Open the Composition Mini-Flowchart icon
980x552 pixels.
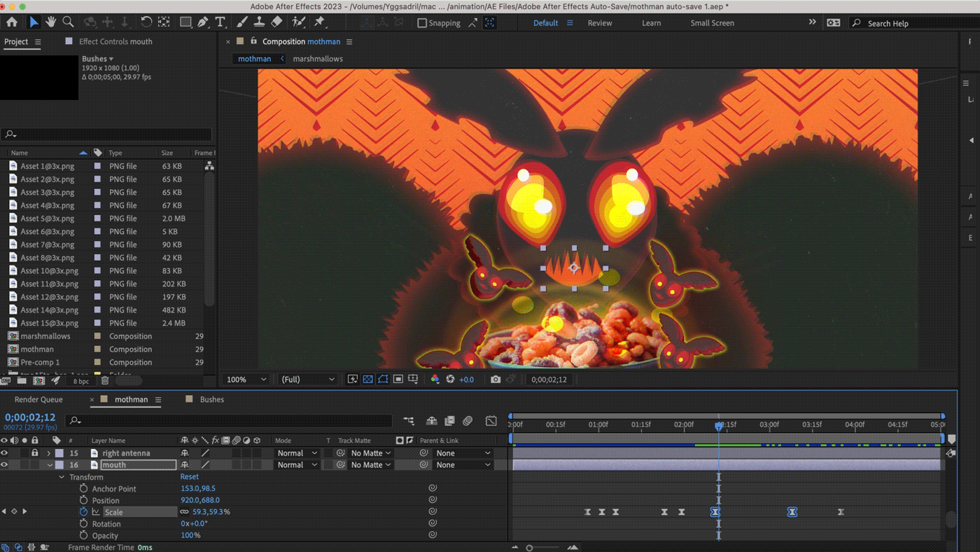[x=409, y=421]
